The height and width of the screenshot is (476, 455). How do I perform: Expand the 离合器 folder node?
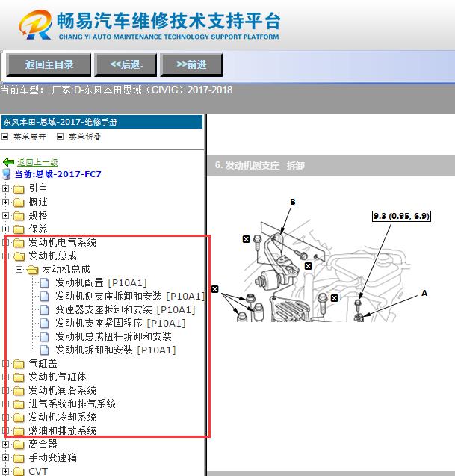point(5,444)
